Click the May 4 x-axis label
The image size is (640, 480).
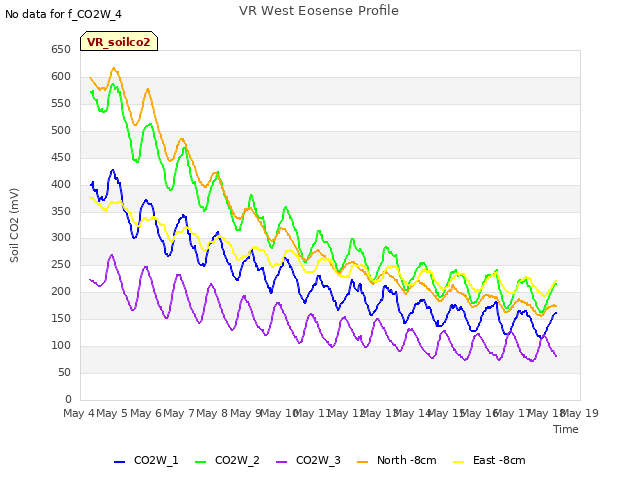(x=79, y=413)
